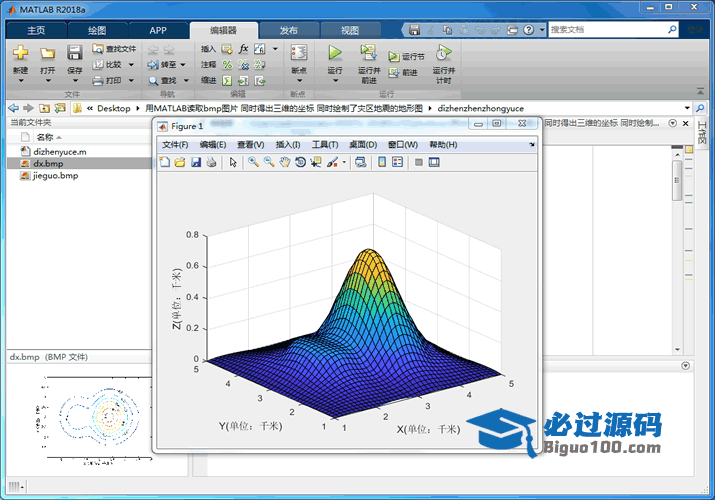
Task: Open the dropdown arrow next to 转至
Action: (x=183, y=65)
